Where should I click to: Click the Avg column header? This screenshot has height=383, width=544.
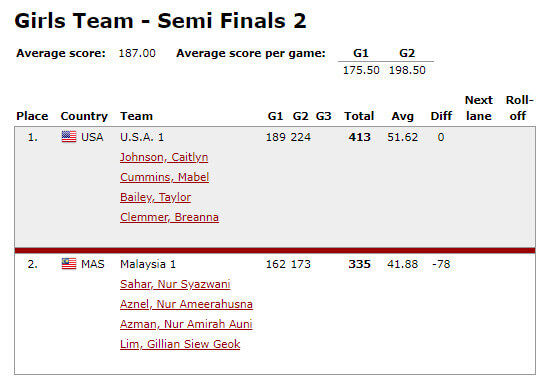(x=402, y=116)
